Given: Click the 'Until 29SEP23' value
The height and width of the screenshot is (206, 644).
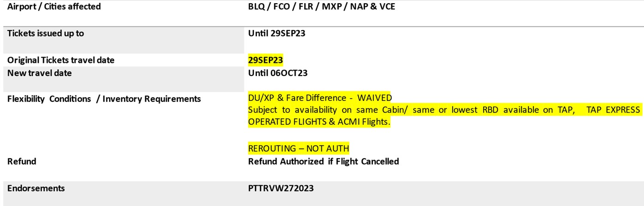Looking at the screenshot, I should [x=277, y=33].
